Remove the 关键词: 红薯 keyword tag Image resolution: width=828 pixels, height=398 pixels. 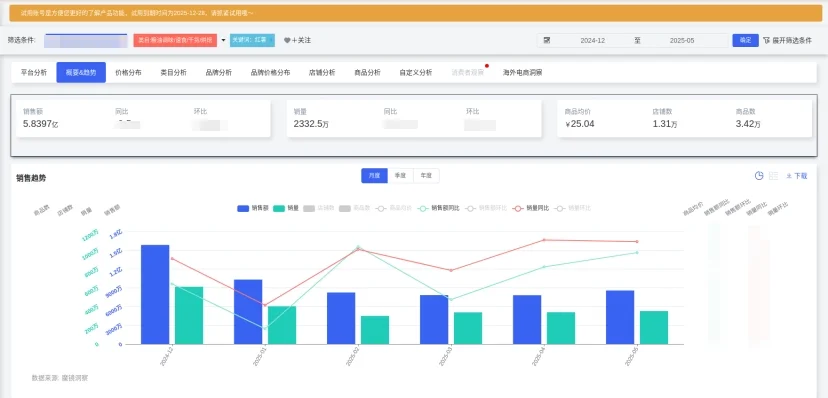tap(271, 40)
